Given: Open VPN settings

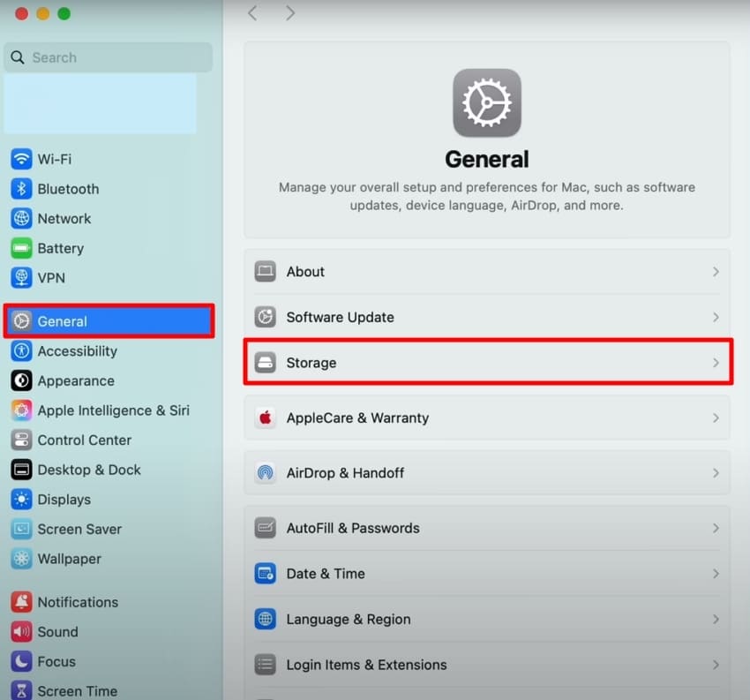Looking at the screenshot, I should [21, 277].
